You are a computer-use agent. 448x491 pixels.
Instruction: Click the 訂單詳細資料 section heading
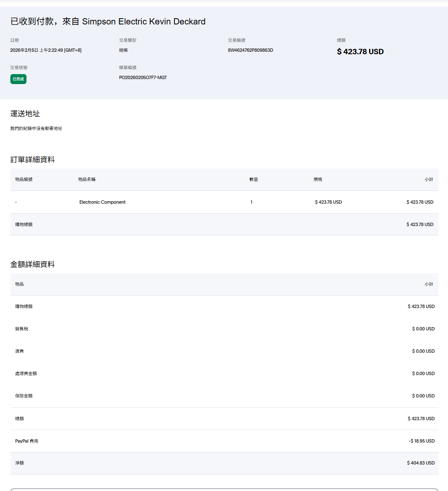pos(32,160)
